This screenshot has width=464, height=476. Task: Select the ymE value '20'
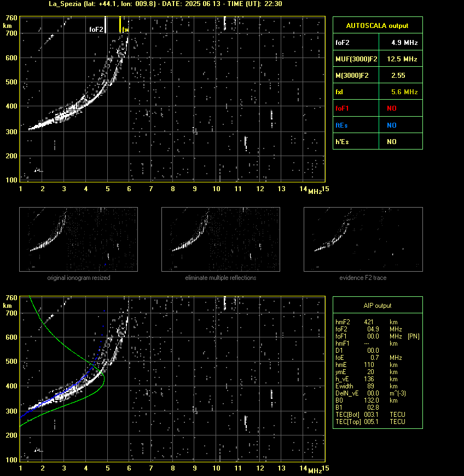pyautogui.click(x=370, y=372)
